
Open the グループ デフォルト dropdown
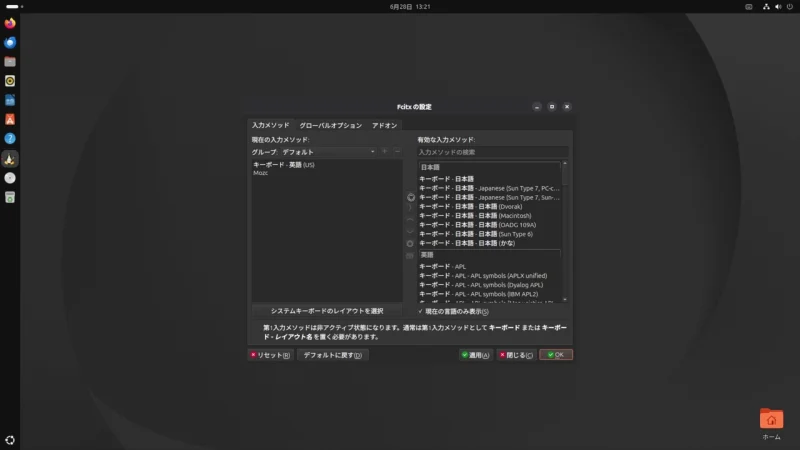pyautogui.click(x=328, y=152)
